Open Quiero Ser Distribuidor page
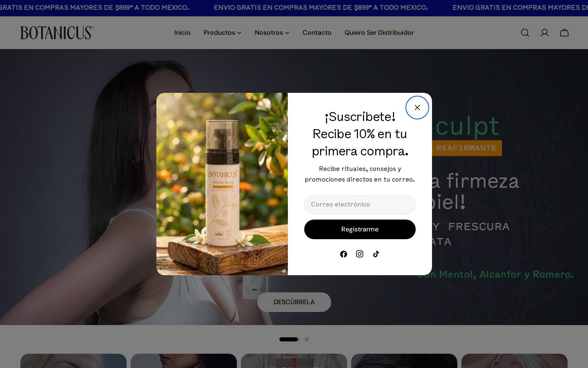Image resolution: width=588 pixels, height=368 pixels. coord(379,33)
